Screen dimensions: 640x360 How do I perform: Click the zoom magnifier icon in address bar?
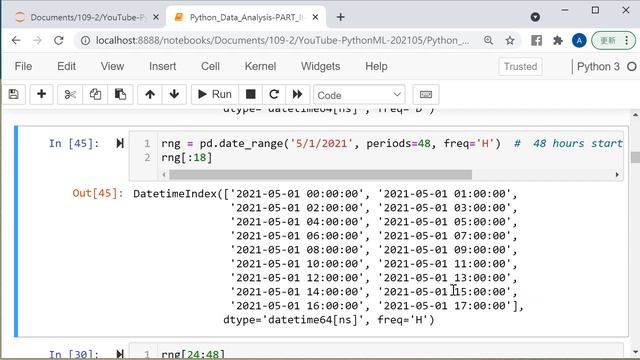[488, 40]
